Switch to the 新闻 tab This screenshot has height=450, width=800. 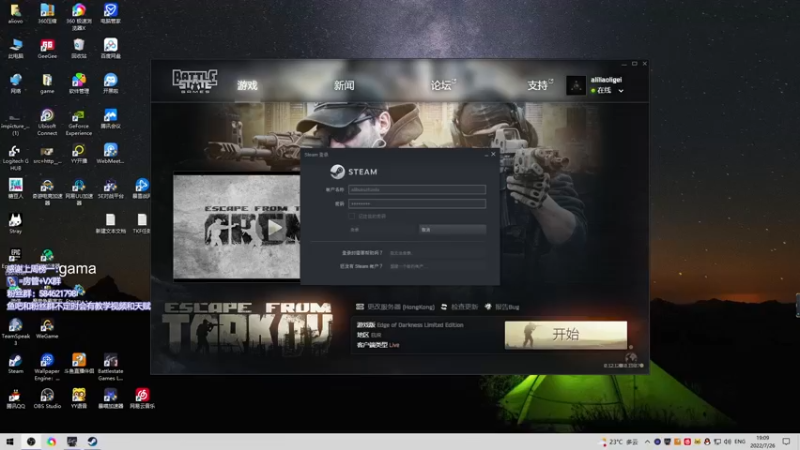[344, 85]
